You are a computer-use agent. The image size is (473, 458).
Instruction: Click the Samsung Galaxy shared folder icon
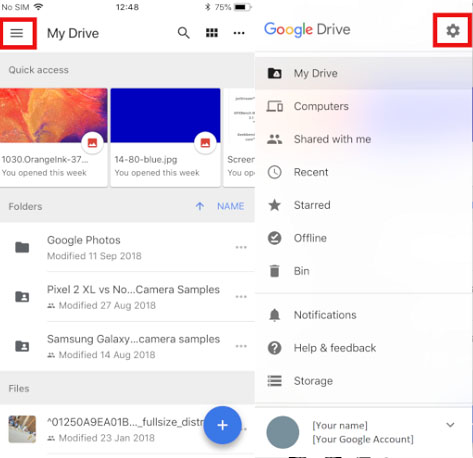click(22, 346)
